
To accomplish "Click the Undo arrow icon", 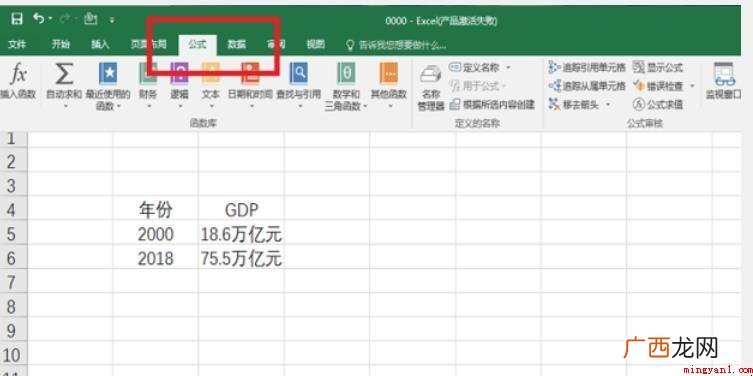I will (38, 19).
